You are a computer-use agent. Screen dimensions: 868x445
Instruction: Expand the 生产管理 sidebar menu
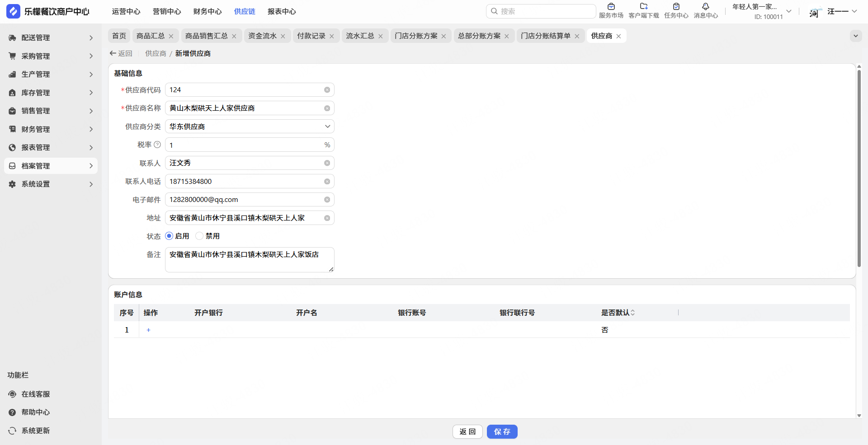point(51,75)
